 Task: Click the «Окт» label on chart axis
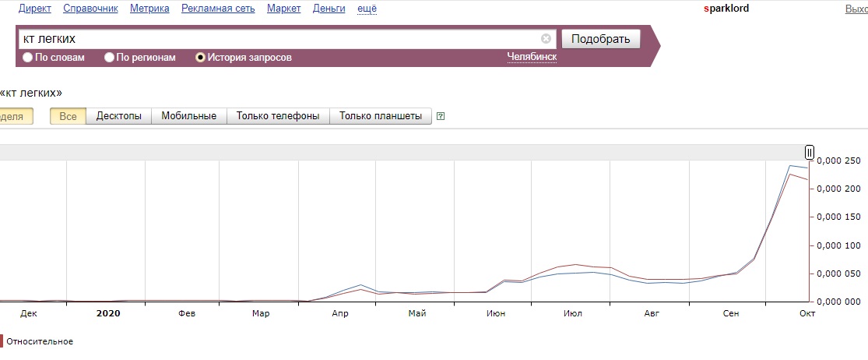807,313
